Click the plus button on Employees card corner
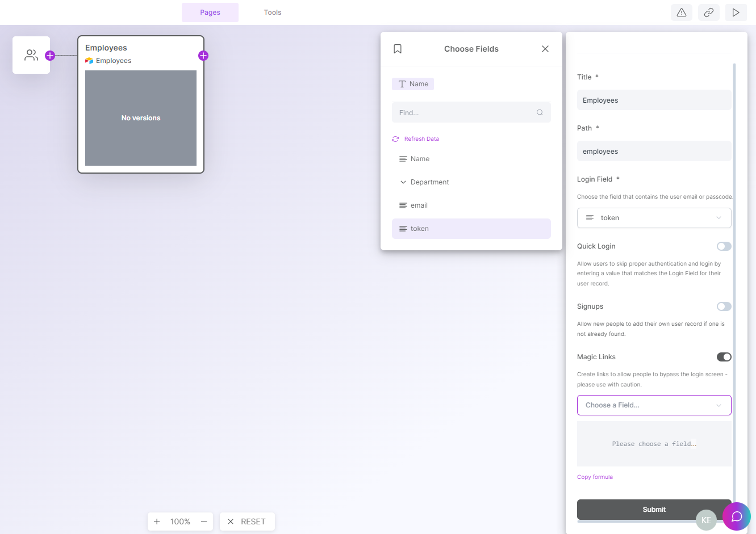The width and height of the screenshot is (756, 534). coord(203,56)
